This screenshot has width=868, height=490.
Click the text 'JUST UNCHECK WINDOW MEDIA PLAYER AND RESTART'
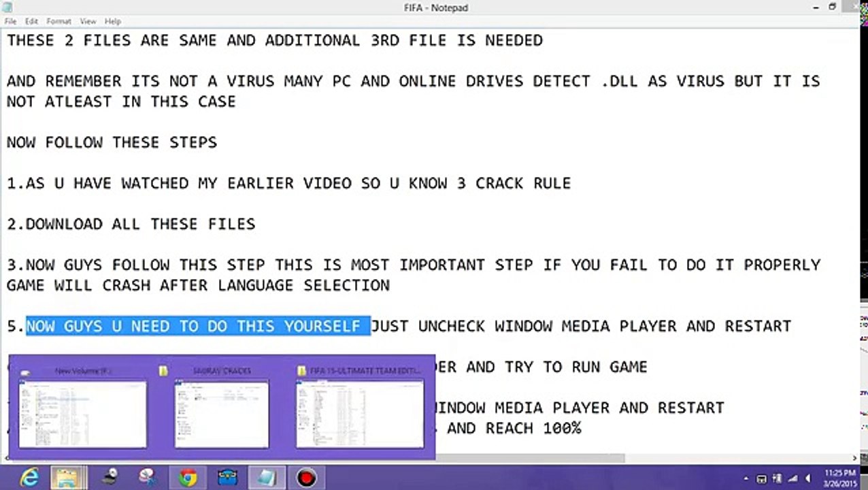581,326
